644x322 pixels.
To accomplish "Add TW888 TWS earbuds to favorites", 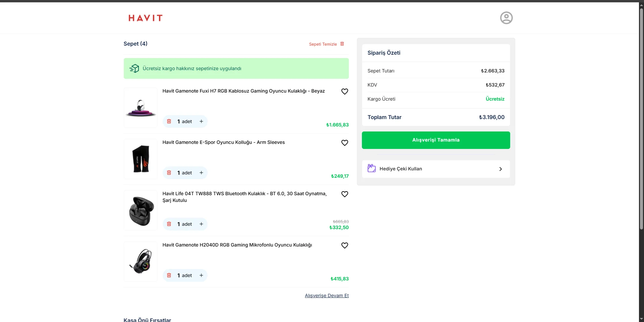I will tap(344, 194).
